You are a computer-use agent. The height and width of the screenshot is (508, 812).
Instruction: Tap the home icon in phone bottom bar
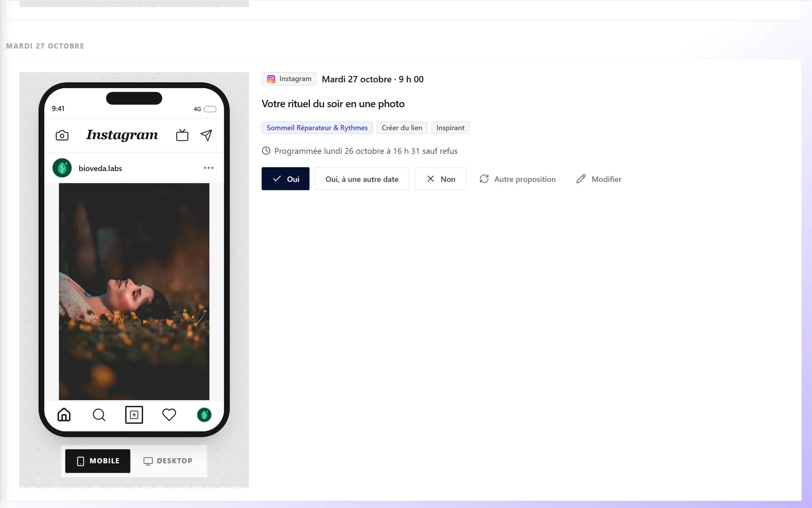(64, 415)
